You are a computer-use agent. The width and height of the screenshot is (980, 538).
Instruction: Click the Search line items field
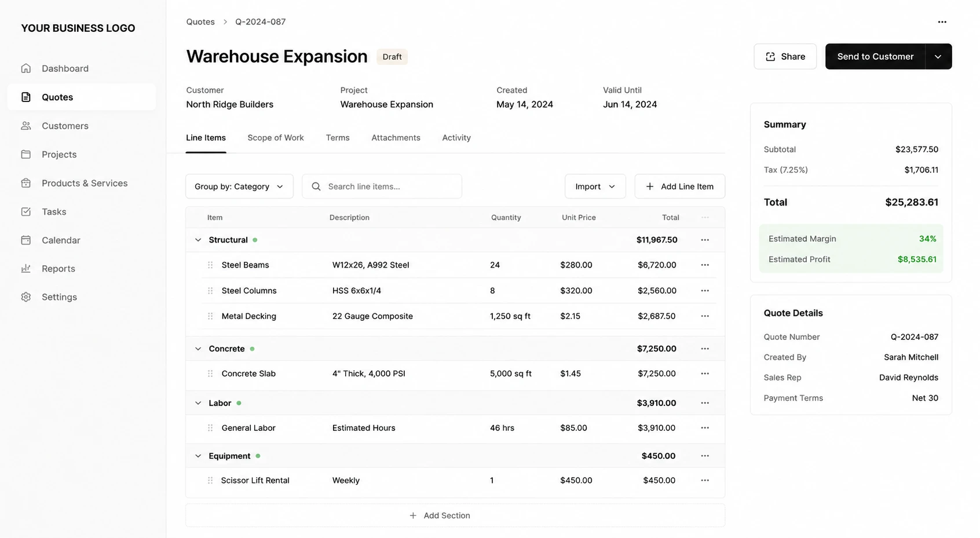point(382,186)
